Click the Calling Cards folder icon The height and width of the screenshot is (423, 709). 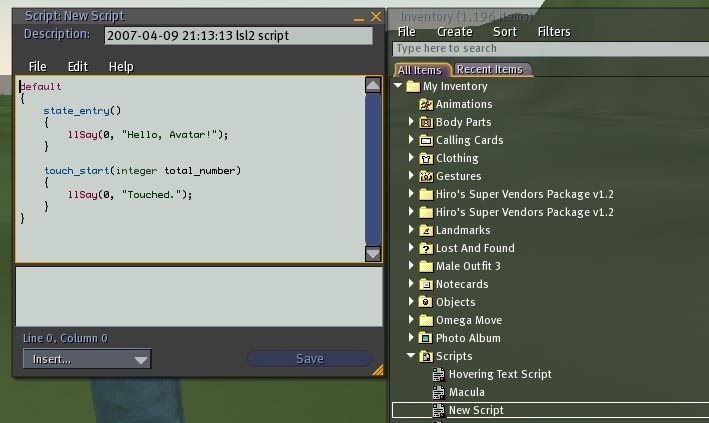click(x=426, y=141)
